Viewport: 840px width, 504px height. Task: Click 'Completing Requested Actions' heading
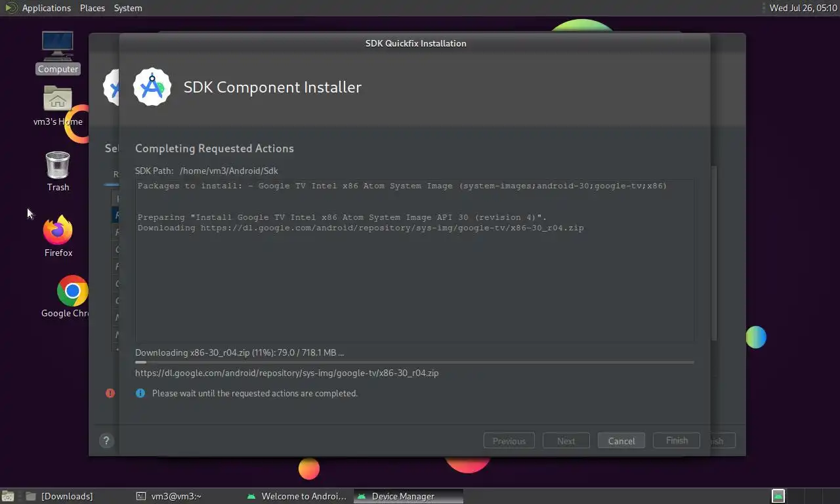(x=215, y=148)
